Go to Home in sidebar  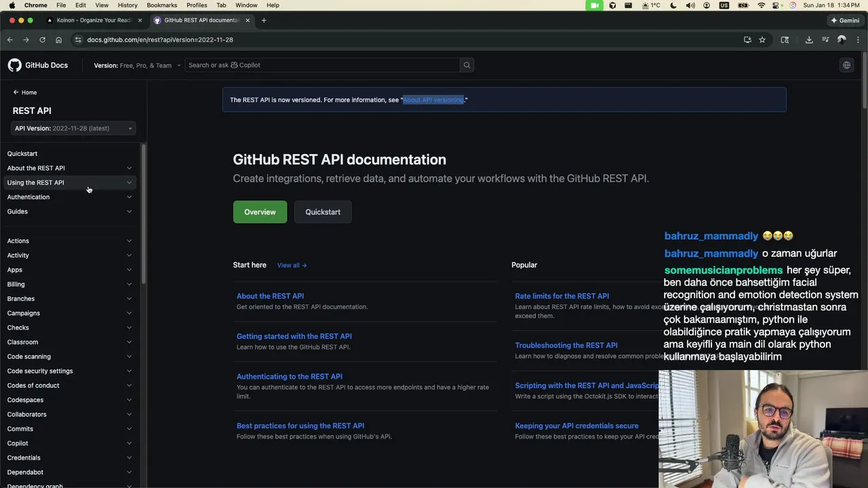(25, 92)
